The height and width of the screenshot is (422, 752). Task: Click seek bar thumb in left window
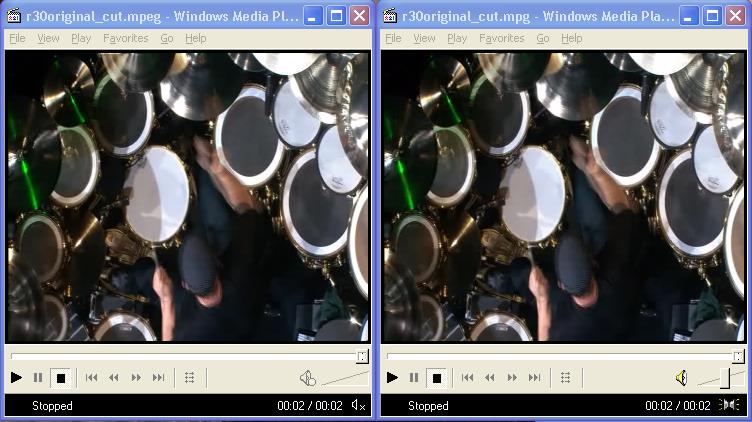coord(362,356)
